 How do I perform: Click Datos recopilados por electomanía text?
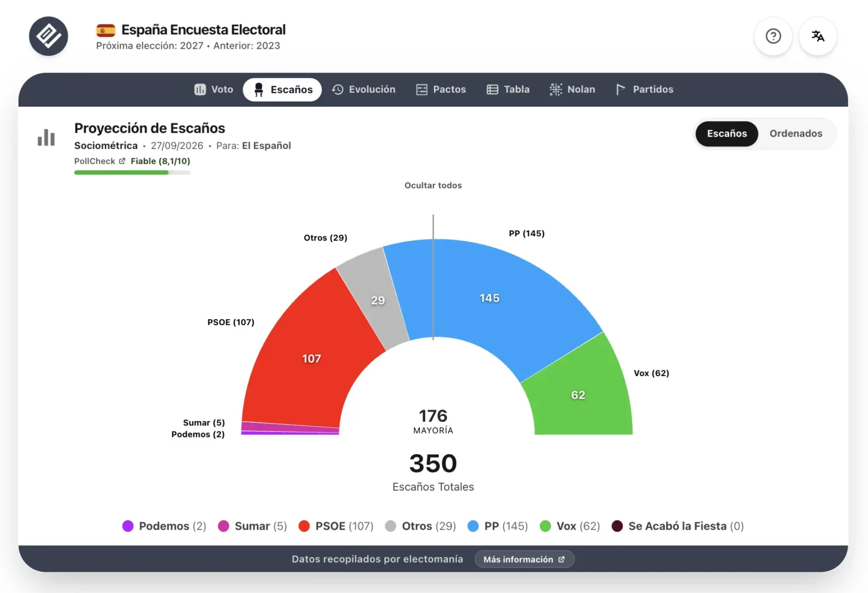point(378,559)
